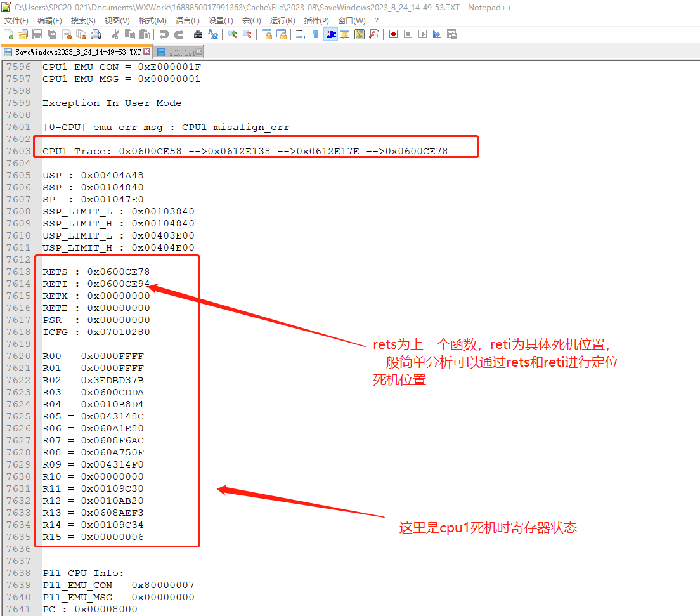The image size is (700, 616).
Task: Toggle word wrap in the toolbar
Action: tap(301, 34)
